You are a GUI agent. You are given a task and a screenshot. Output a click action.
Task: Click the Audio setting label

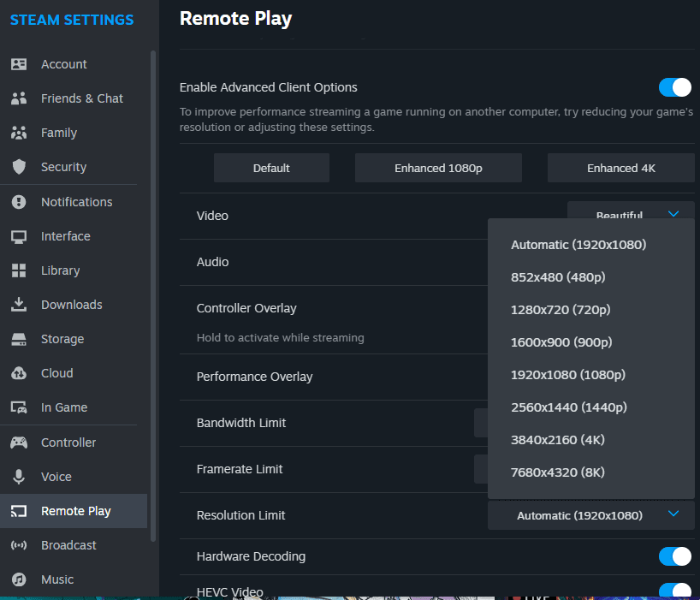pyautogui.click(x=212, y=262)
